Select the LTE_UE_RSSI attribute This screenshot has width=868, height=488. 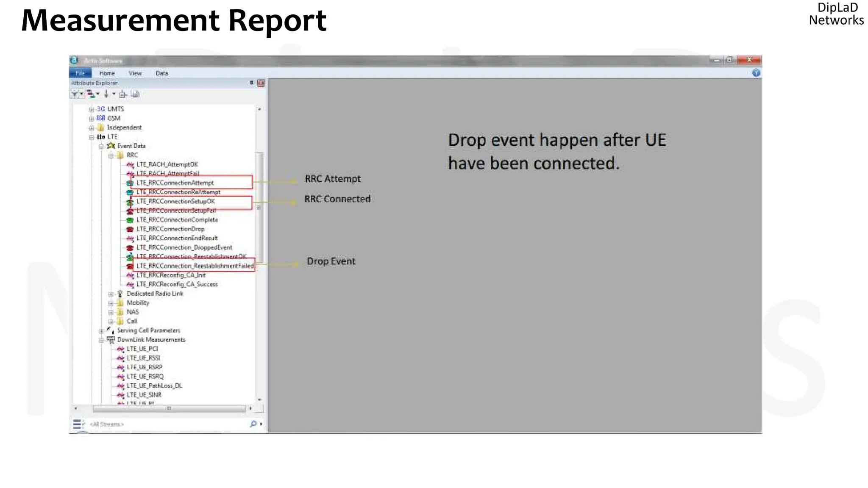(x=143, y=358)
